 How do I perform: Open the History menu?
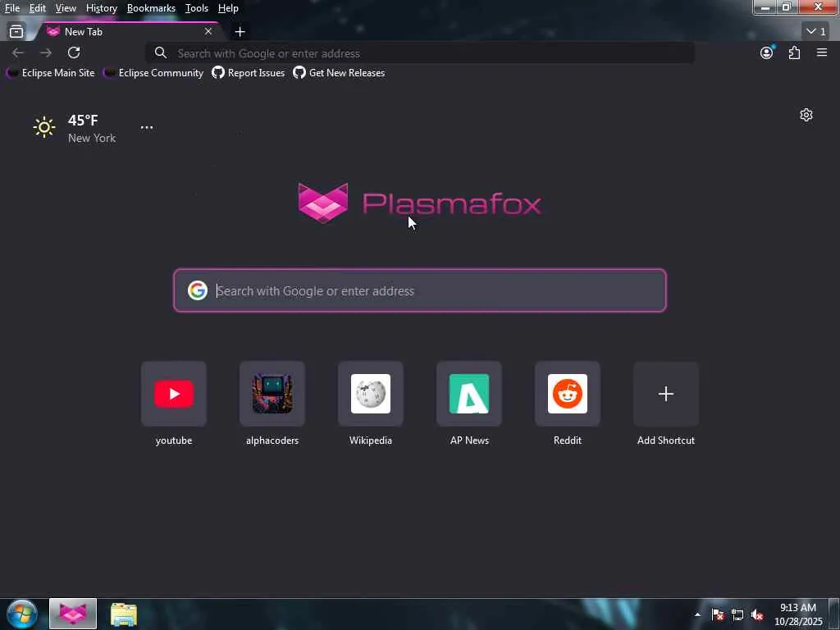click(x=101, y=8)
